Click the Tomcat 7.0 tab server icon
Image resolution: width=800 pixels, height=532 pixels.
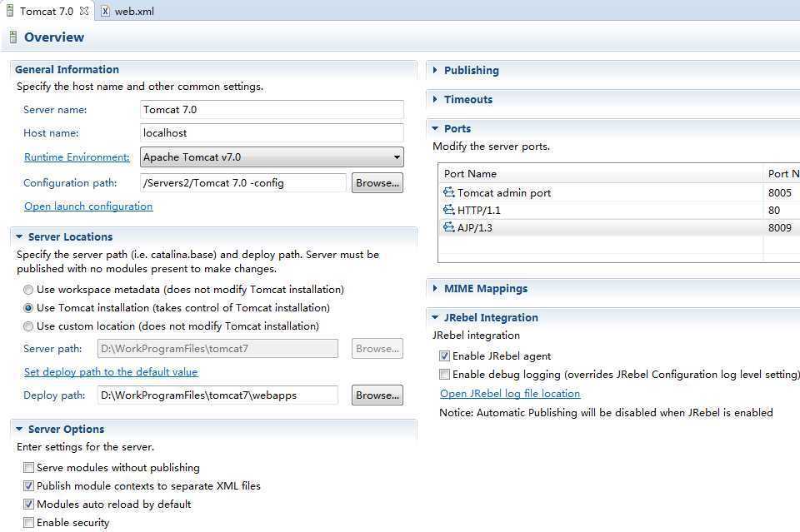click(10, 12)
